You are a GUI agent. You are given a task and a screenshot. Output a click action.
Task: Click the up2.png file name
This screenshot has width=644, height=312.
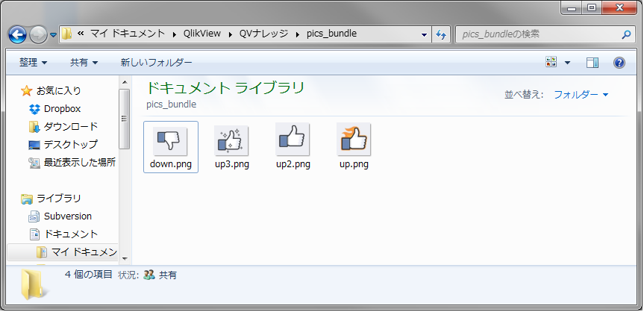293,164
